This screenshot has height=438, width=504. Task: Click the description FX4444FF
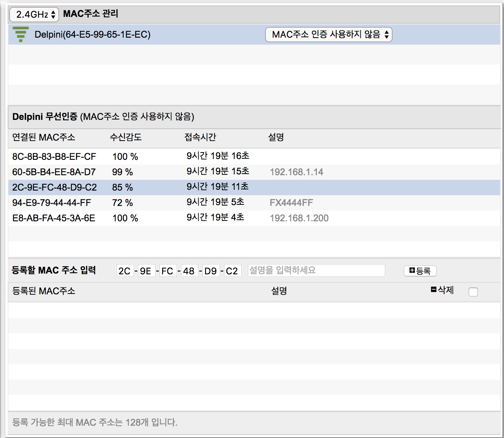coord(292,203)
